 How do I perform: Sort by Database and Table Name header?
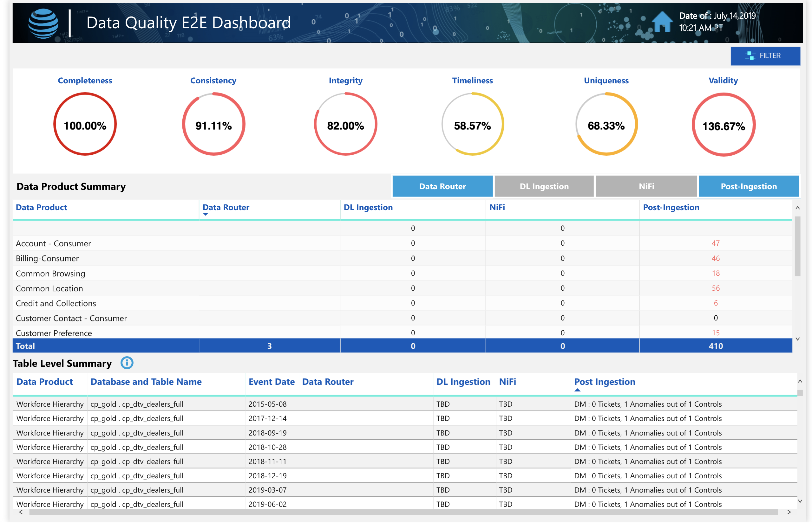(146, 382)
